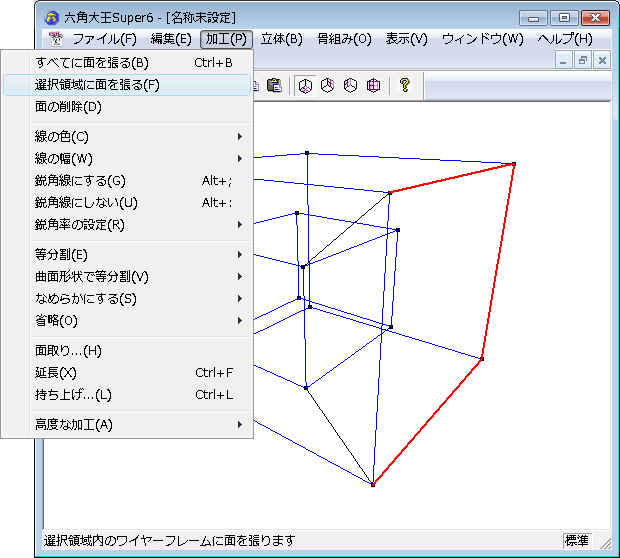Viewport: 620px width, 558px height.
Task: Choose 面の削除(D) menu entry
Action: click(x=127, y=107)
